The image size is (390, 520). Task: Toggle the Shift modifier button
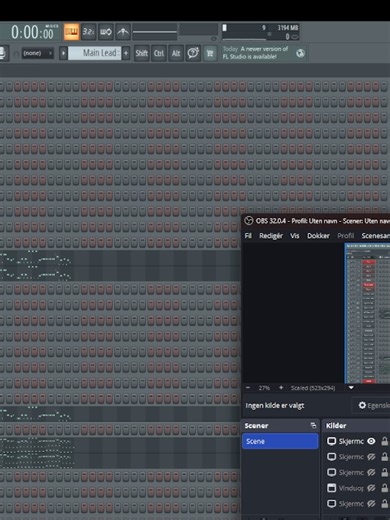(x=142, y=53)
